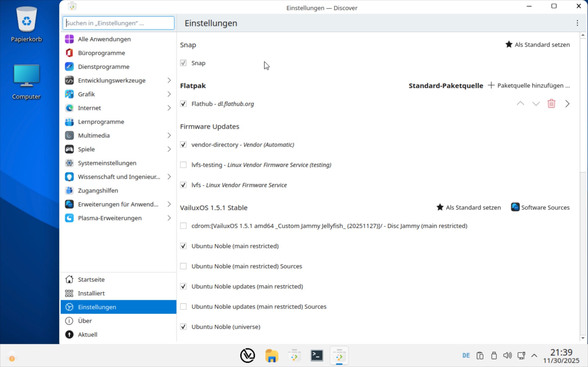Viewport: 588px width, 367px height.
Task: Open the terminal from the taskbar
Action: (x=317, y=356)
